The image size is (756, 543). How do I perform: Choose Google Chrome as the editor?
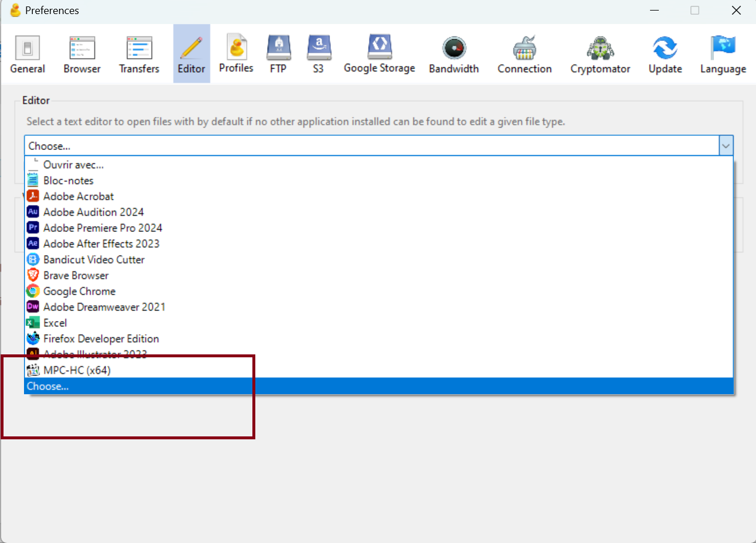click(379, 291)
